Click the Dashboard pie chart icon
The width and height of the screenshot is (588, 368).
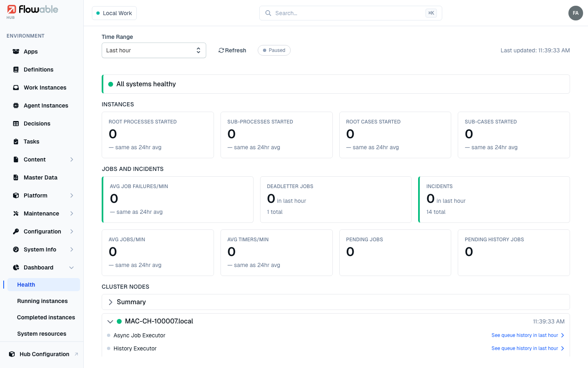tap(16, 267)
